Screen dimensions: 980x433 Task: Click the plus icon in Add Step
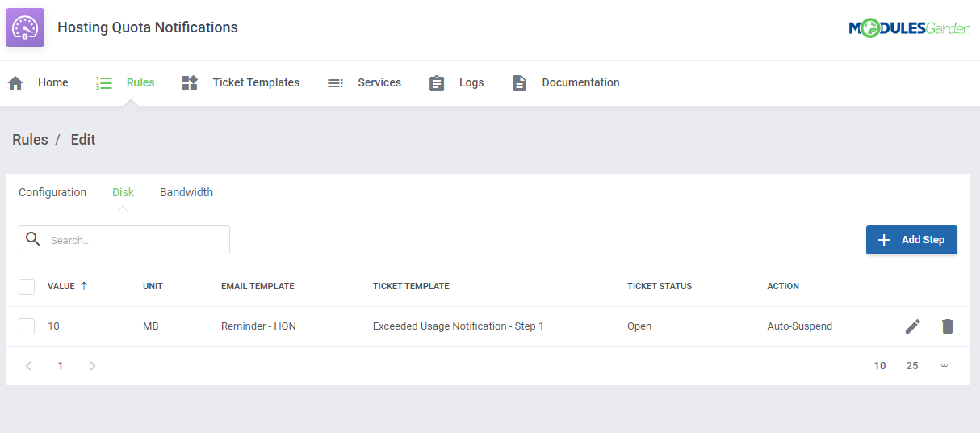coord(884,240)
